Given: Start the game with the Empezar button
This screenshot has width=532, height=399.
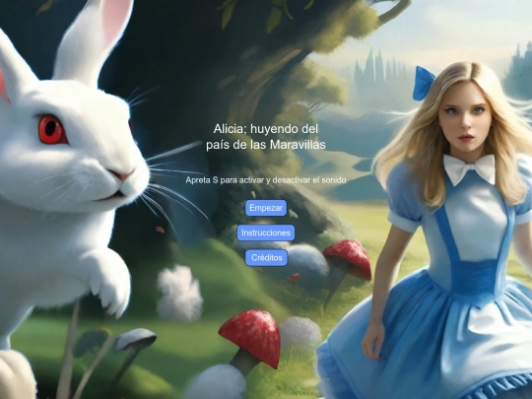Looking at the screenshot, I should click(266, 208).
